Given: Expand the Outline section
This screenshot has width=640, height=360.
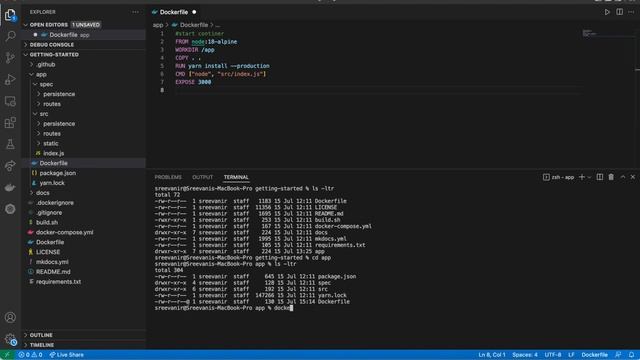Looking at the screenshot, I should tap(84, 335).
